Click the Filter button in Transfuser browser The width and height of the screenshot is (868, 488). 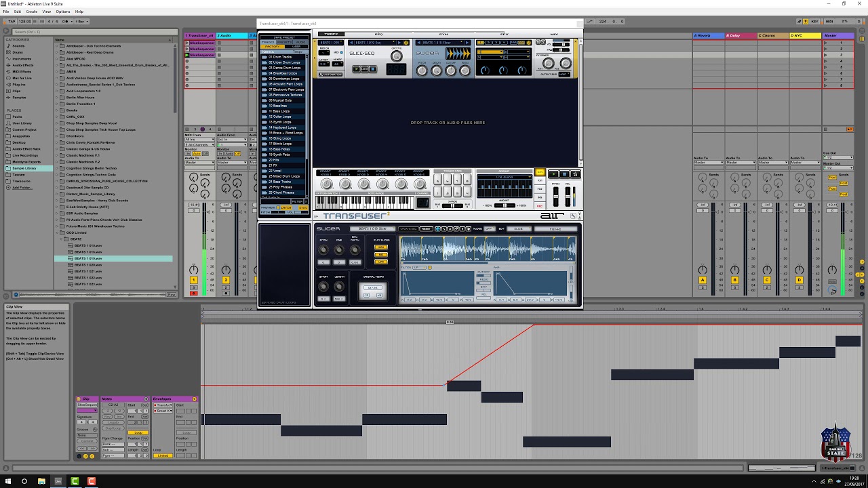(x=297, y=201)
